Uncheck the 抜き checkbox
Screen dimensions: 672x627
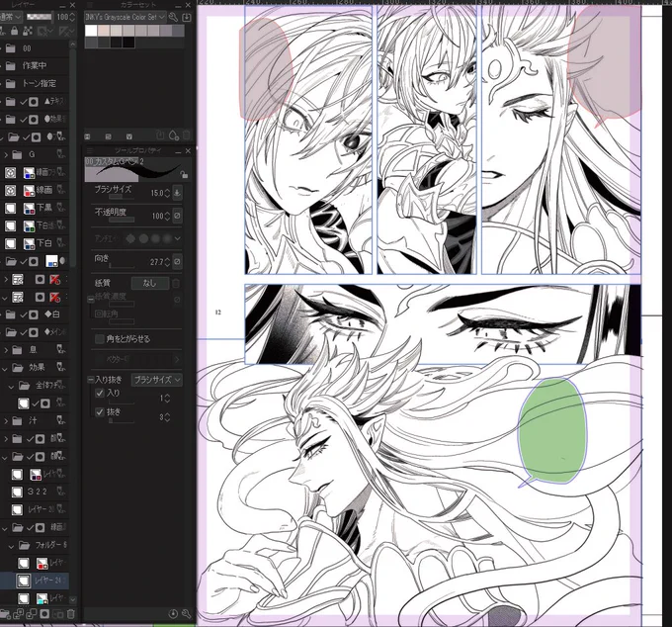pos(100,412)
